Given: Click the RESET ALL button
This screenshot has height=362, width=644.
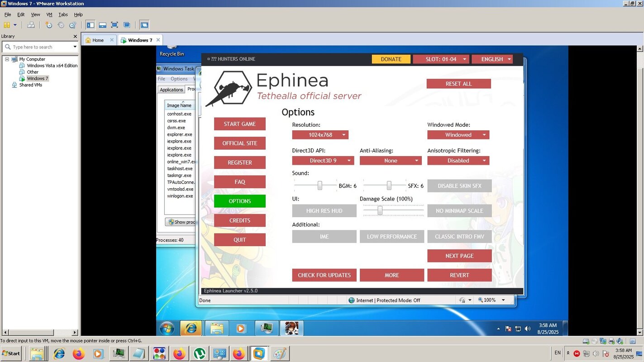Looking at the screenshot, I should pyautogui.click(x=458, y=84).
